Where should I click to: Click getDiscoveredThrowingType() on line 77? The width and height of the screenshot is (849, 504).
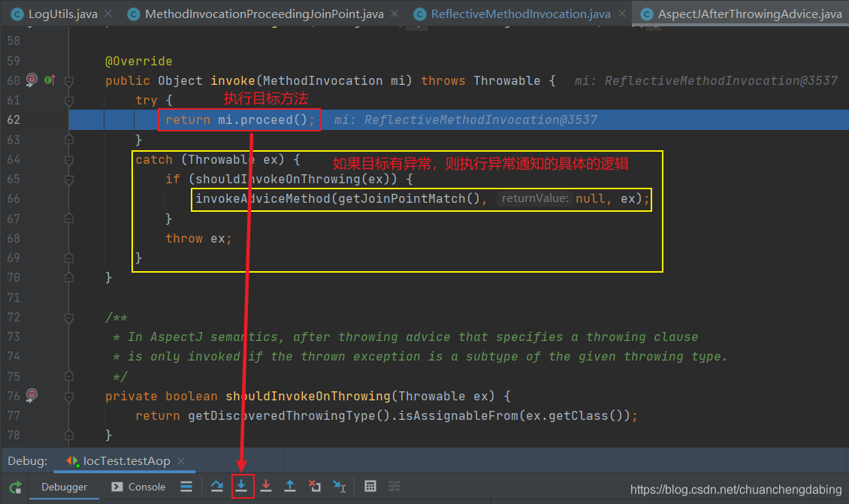289,416
